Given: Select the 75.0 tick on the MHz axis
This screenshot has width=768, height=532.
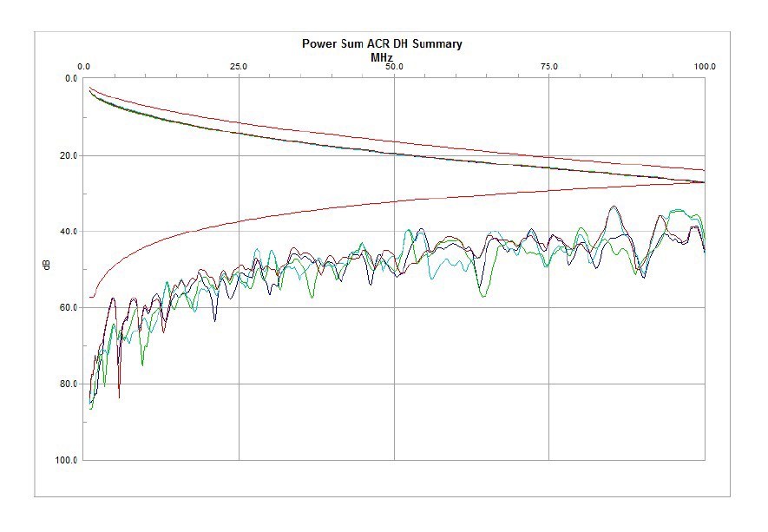Looking at the screenshot, I should pyautogui.click(x=548, y=66).
